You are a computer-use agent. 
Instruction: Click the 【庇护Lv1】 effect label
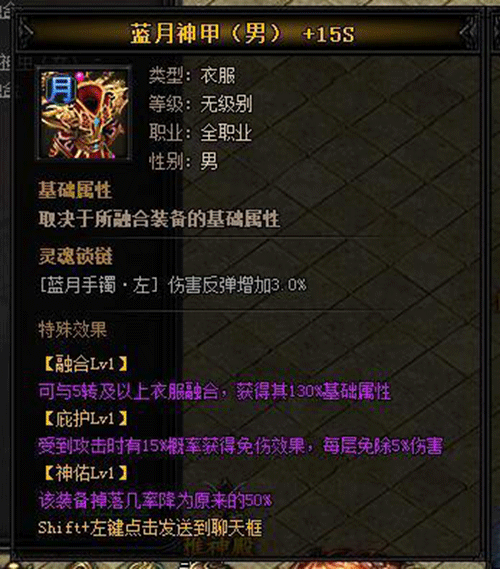86,419
